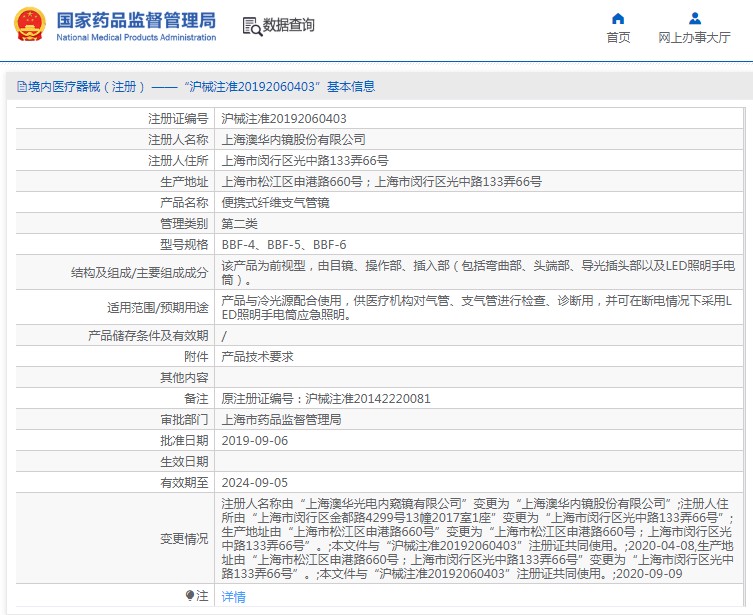Click the 注册证编号 row label
753x615 pixels.
[x=178, y=119]
